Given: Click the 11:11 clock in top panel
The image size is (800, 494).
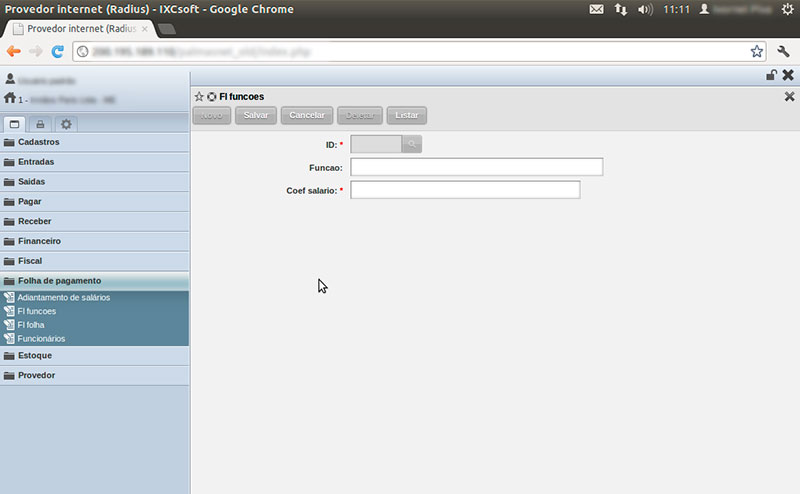Looking at the screenshot, I should [x=677, y=9].
